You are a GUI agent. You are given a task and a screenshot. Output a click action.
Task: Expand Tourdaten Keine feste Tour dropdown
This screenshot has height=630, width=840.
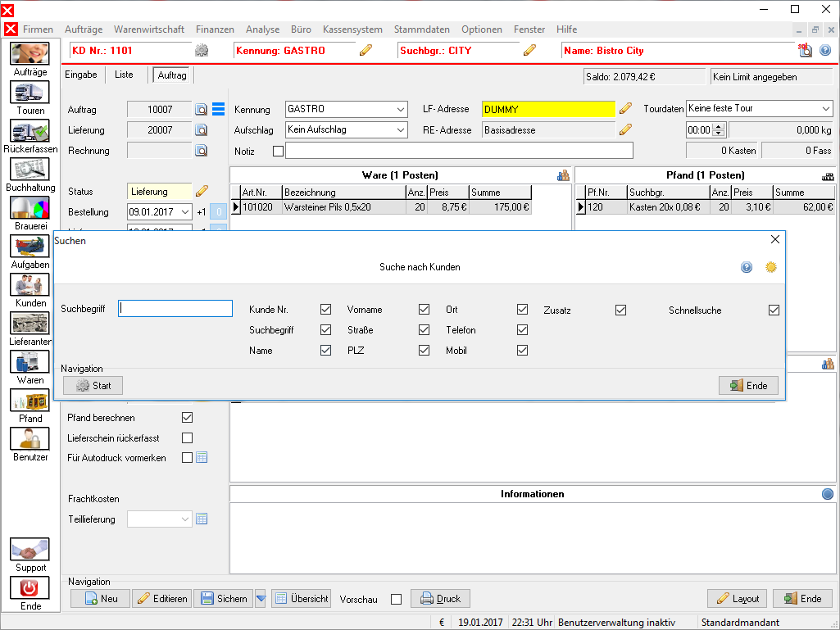click(825, 109)
